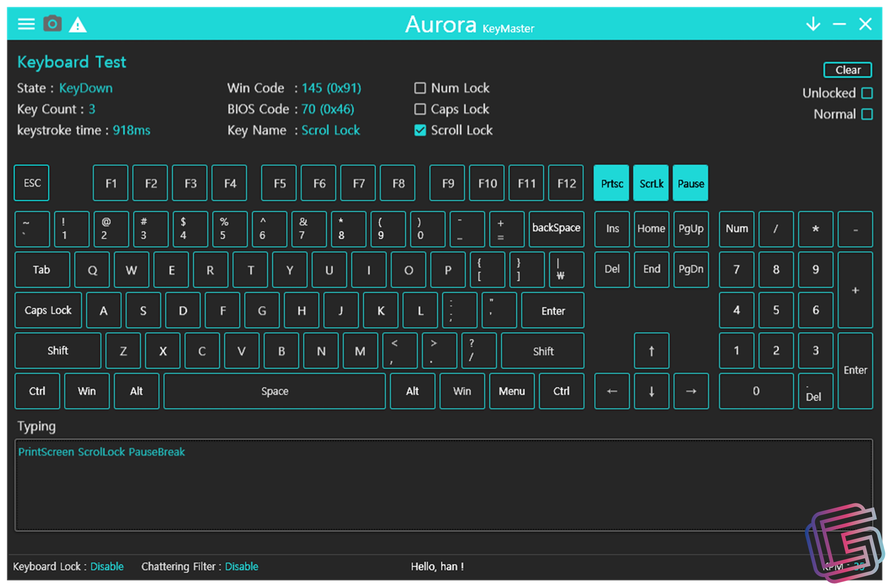Viewport: 890px width, 588px height.
Task: Click the F12 key
Action: click(x=566, y=183)
